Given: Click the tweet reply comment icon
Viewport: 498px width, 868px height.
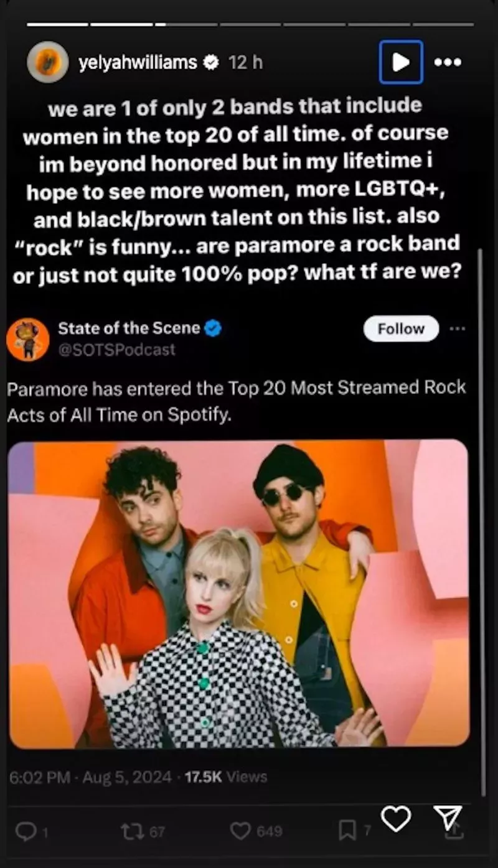Looking at the screenshot, I should [x=26, y=831].
